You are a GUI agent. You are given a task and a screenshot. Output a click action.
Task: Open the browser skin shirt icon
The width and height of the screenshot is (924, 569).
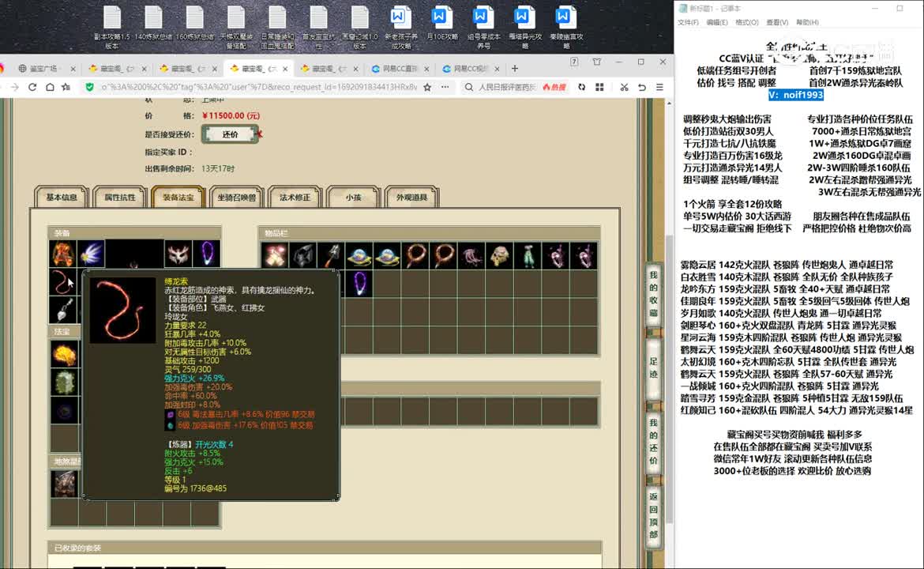tap(597, 62)
